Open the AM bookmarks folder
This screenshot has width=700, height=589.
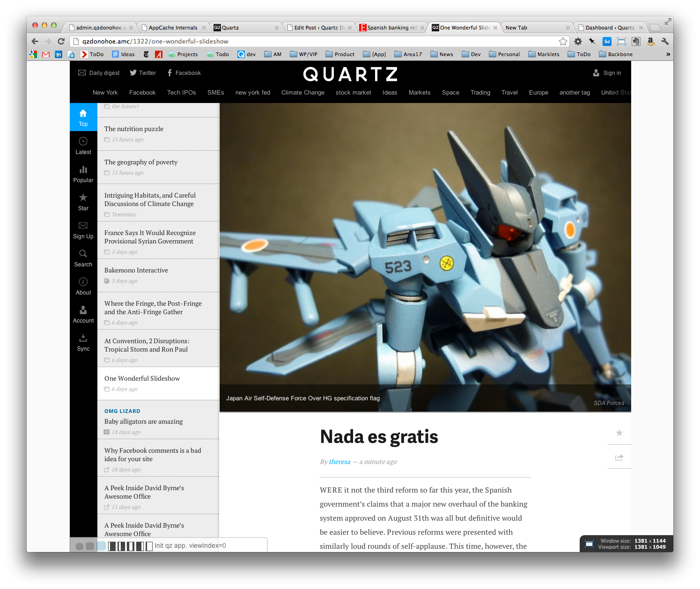point(273,54)
